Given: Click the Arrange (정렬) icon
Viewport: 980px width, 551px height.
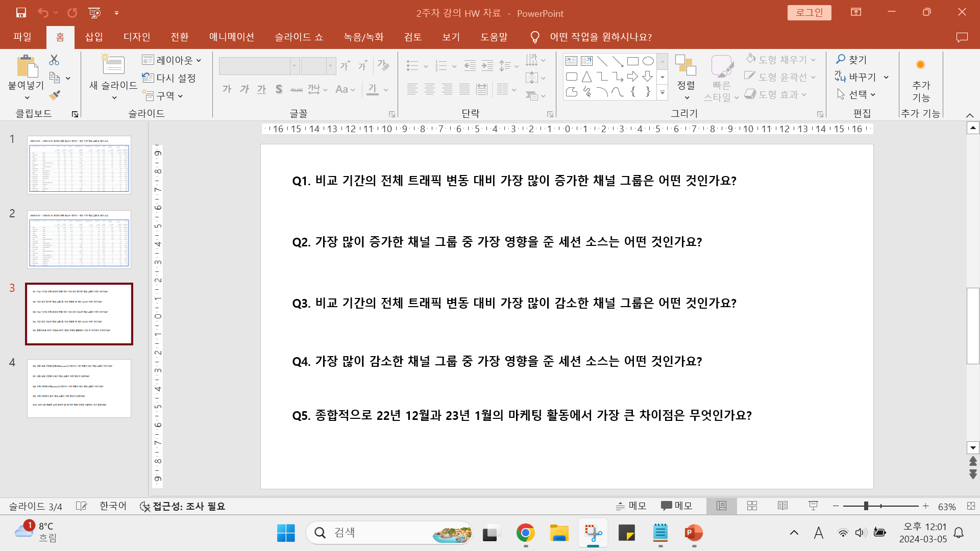Looking at the screenshot, I should pyautogui.click(x=685, y=65).
